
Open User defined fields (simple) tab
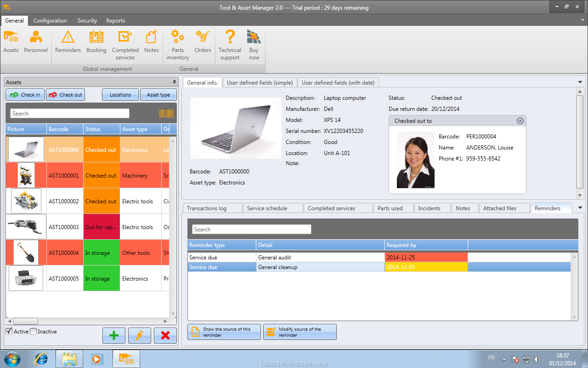pyautogui.click(x=260, y=82)
